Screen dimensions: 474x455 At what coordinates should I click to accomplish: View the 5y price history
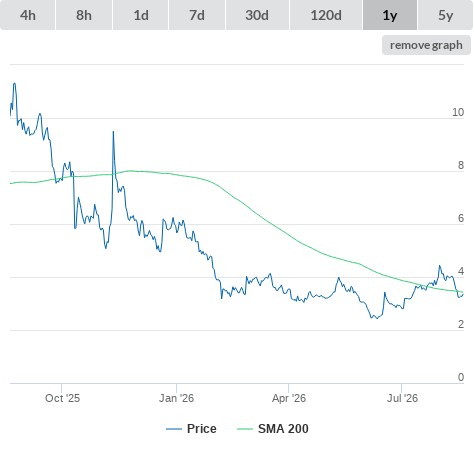coord(445,15)
